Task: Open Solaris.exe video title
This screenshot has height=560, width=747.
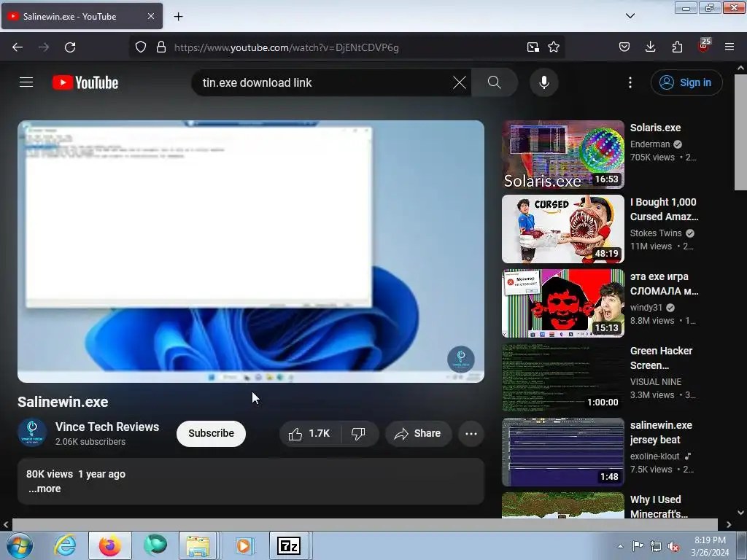Action: (656, 128)
